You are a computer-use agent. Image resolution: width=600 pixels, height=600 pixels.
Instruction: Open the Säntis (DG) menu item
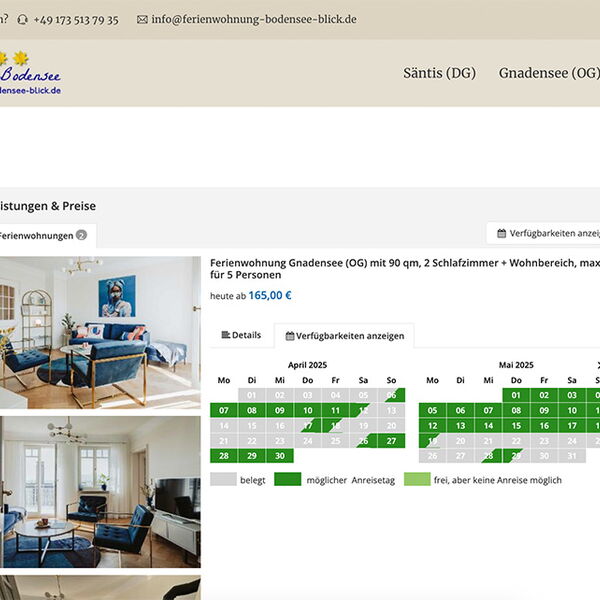[439, 73]
